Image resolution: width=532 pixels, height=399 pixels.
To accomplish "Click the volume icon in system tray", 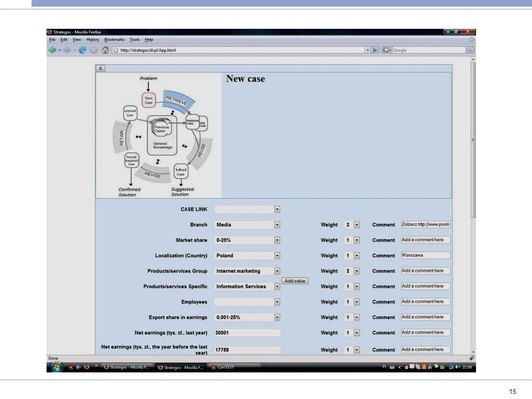I will (458, 367).
